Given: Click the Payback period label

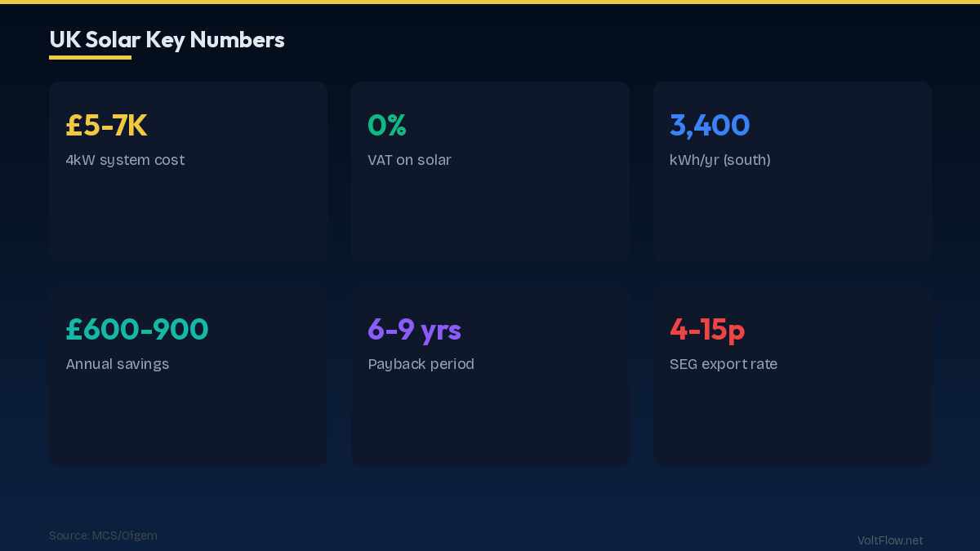Looking at the screenshot, I should click(421, 364).
